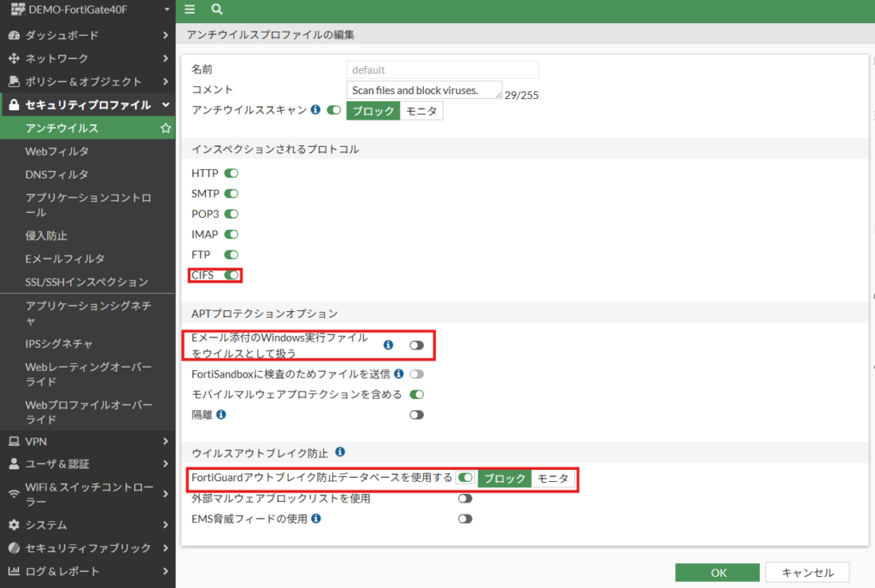Screen dimensions: 875x588
Task: Click info icon beside ウイルスアウトブレイク防止
Action: 340,451
